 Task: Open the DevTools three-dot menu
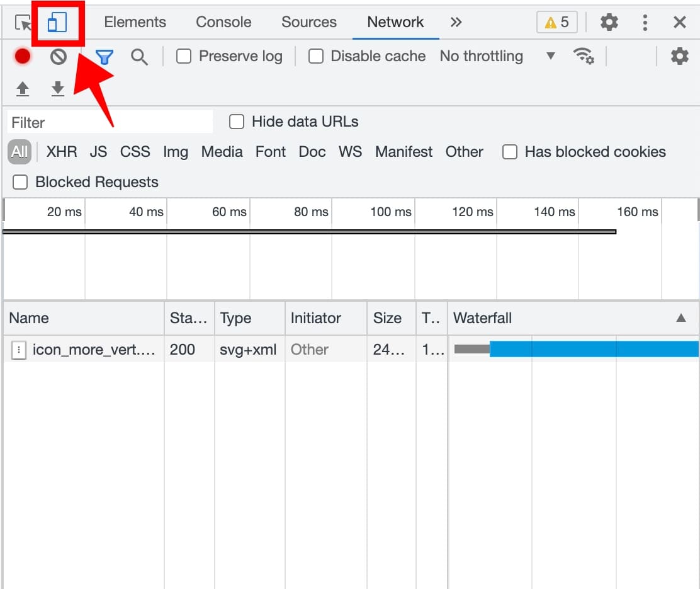click(x=645, y=23)
